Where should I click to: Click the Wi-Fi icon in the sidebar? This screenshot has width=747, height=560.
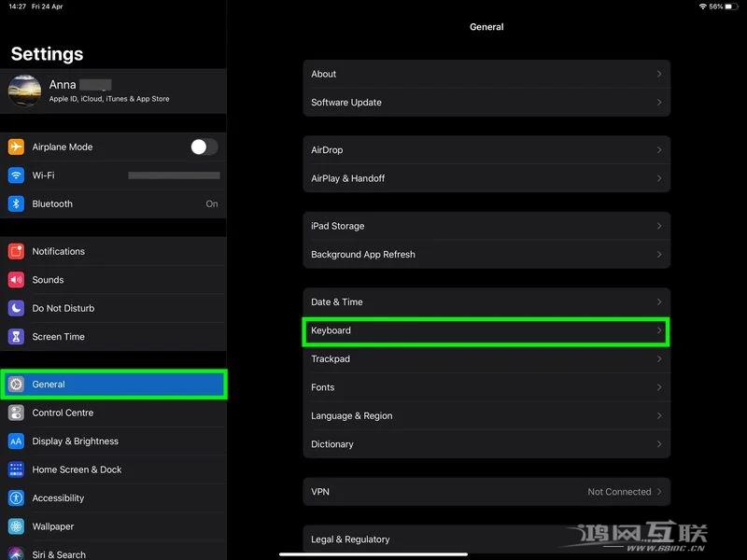17,175
